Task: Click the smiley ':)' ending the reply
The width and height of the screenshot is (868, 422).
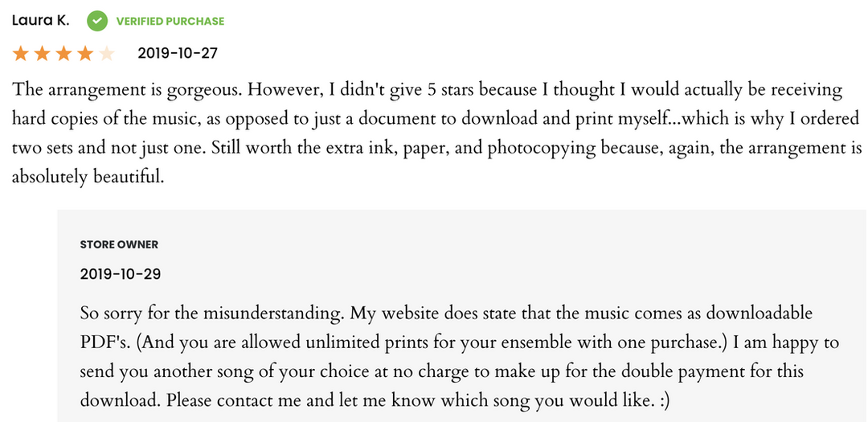Action: click(x=662, y=400)
